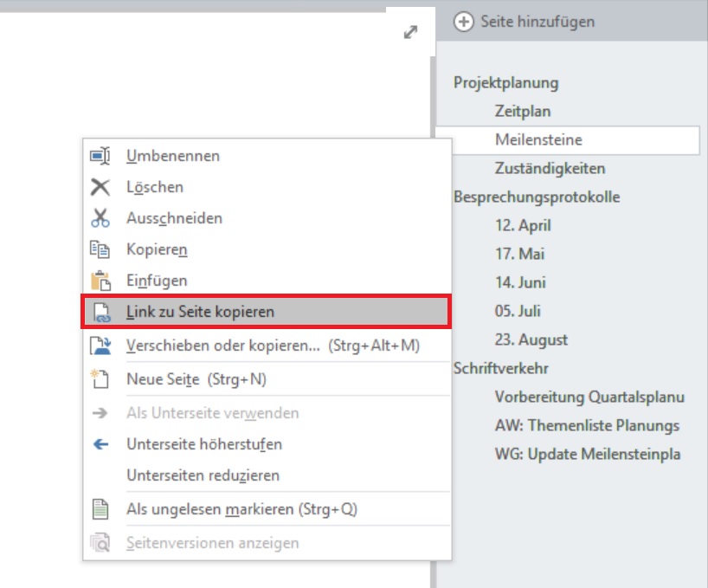The width and height of the screenshot is (708, 588).
Task: Click the blue arrow Unterseite höherstufen icon
Action: coord(100,444)
